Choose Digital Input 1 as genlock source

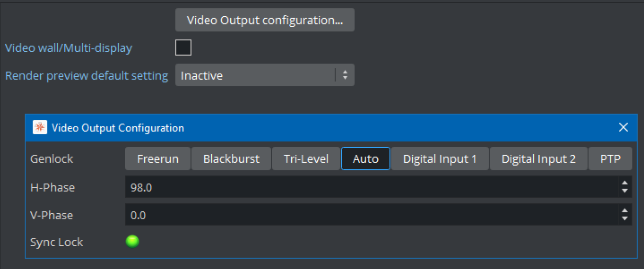coord(440,159)
